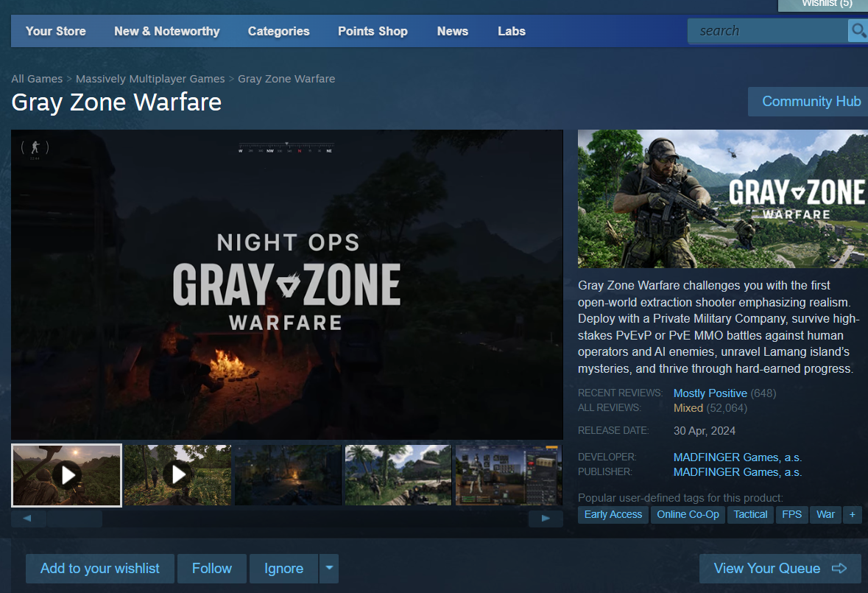
Task: Open the News tab
Action: tap(452, 31)
